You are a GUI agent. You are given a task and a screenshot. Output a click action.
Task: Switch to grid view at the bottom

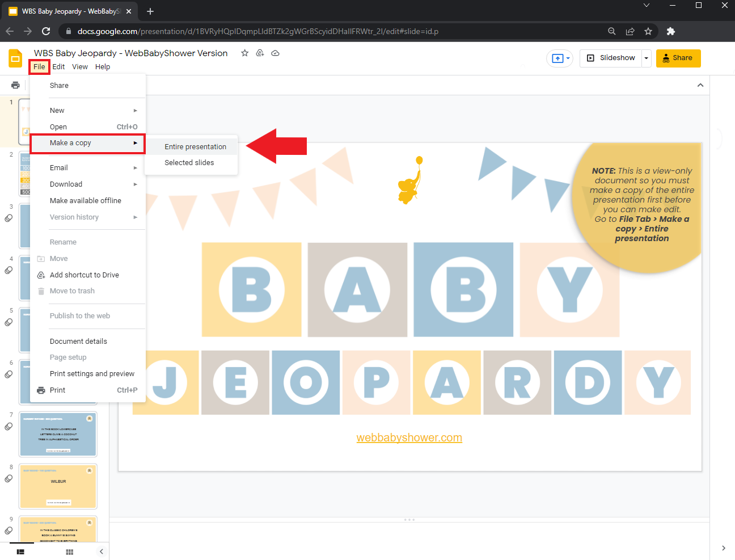tap(70, 551)
